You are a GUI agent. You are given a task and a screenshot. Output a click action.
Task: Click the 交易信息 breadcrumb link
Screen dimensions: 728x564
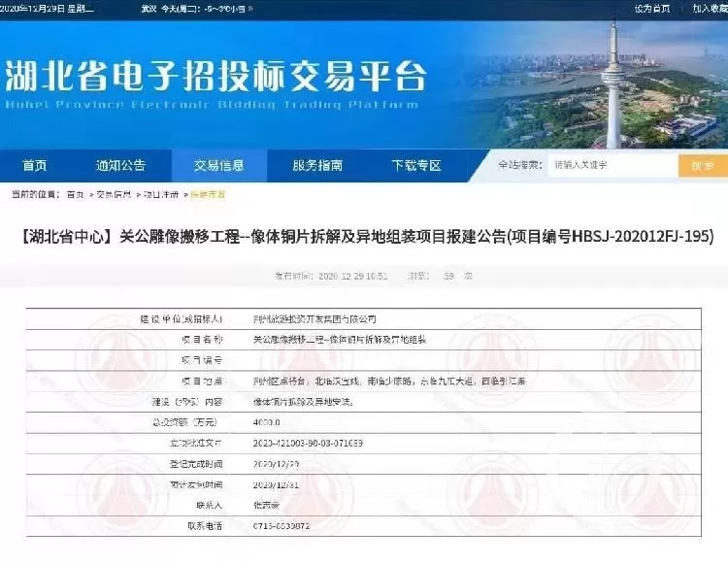114,194
